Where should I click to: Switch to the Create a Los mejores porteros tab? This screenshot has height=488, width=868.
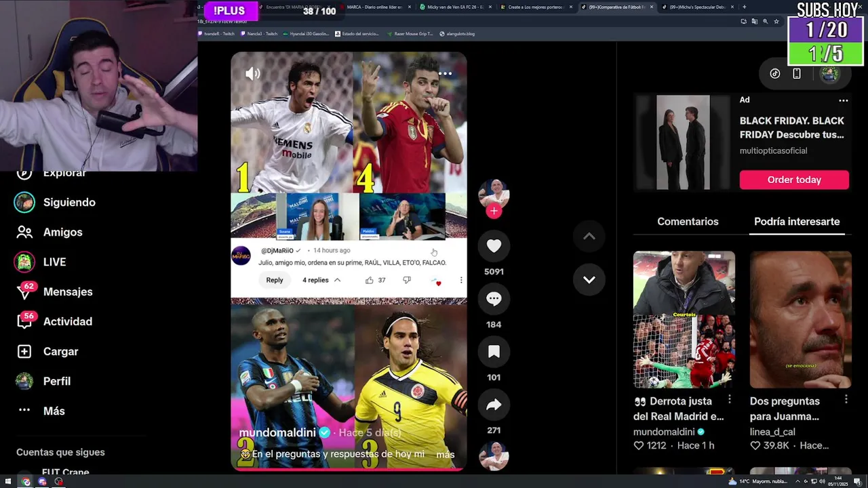tap(536, 7)
